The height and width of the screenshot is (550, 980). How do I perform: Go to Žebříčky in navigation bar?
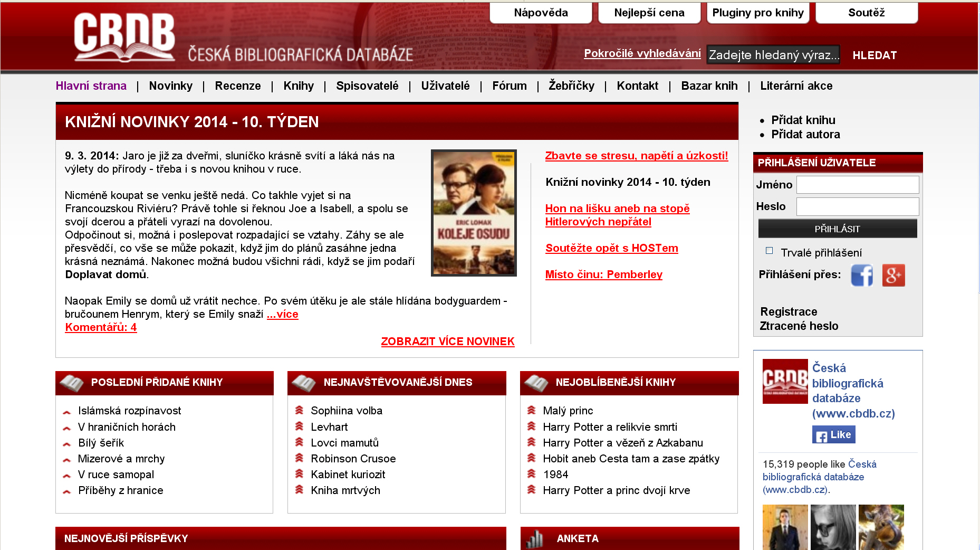[x=571, y=86]
